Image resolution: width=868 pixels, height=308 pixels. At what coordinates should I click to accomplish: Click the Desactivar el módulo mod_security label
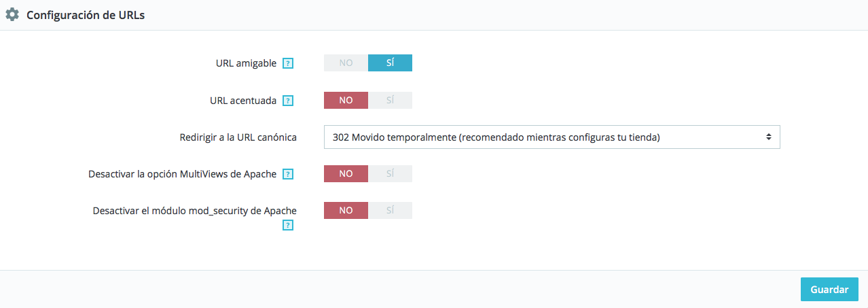pos(195,211)
